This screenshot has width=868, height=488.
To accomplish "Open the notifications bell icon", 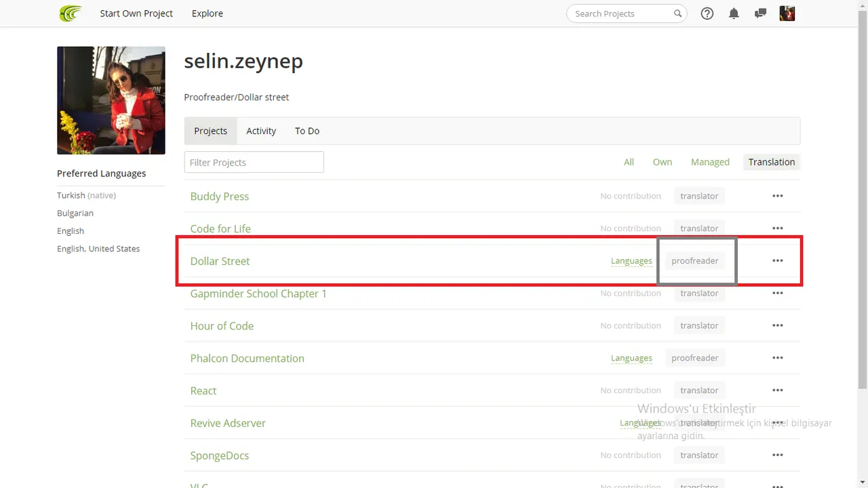I will pos(734,14).
